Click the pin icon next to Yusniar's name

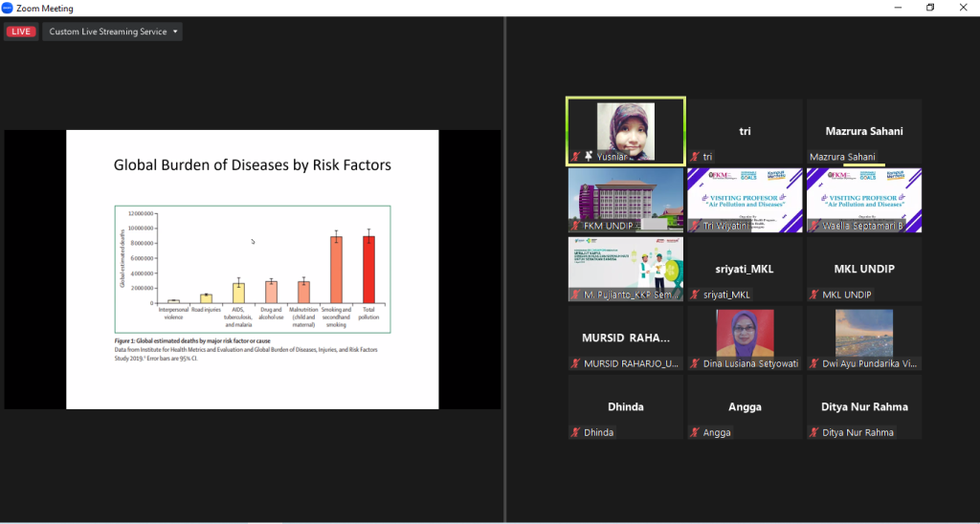[x=588, y=157]
